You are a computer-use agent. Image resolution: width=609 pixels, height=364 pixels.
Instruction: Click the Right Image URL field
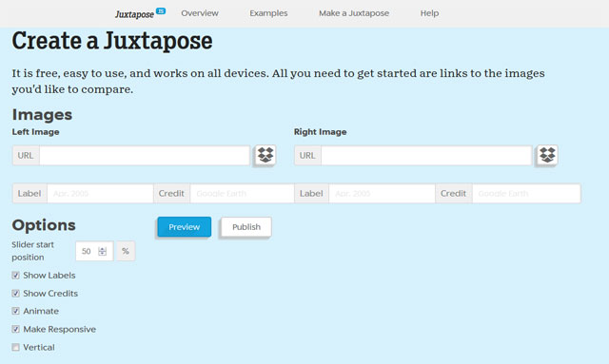pos(426,155)
